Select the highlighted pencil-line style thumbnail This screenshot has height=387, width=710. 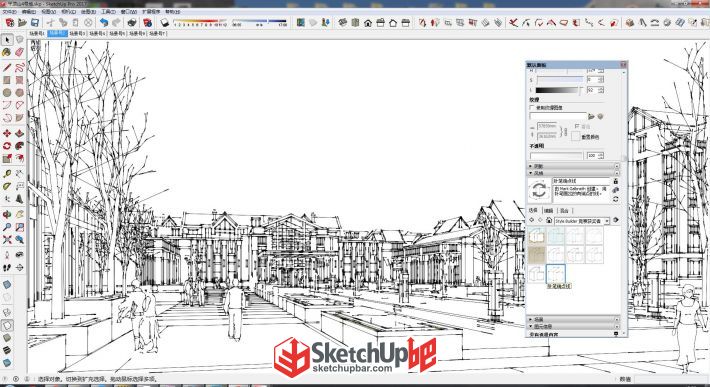556,274
